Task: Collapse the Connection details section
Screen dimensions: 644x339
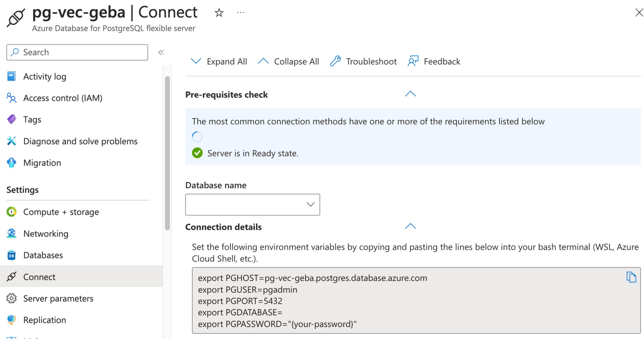Action: tap(411, 226)
